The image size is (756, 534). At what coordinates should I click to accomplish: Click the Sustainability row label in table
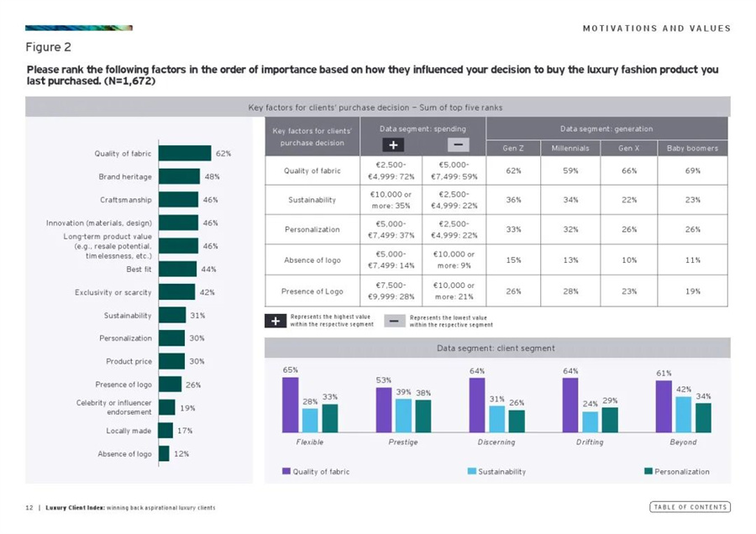(312, 201)
